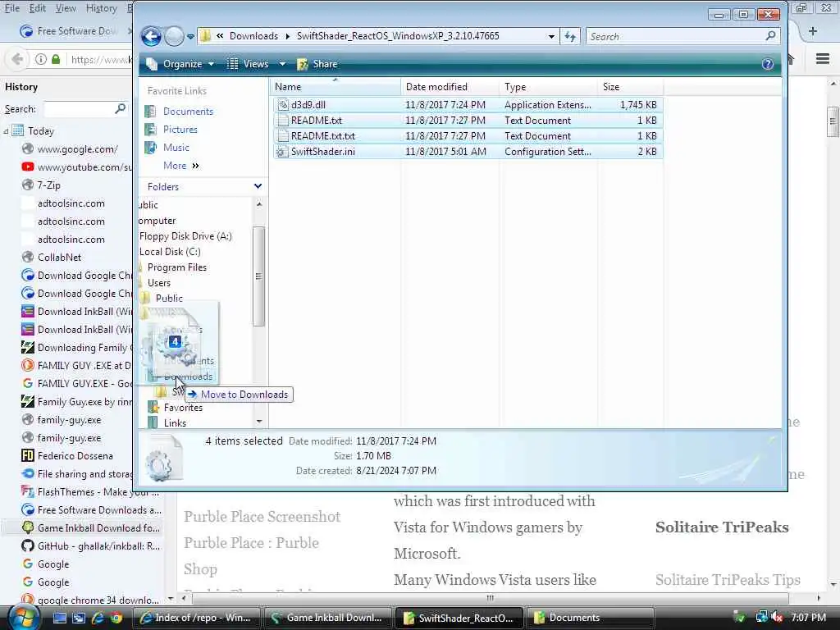Open Music favorite link
The width and height of the screenshot is (840, 630).
point(176,148)
